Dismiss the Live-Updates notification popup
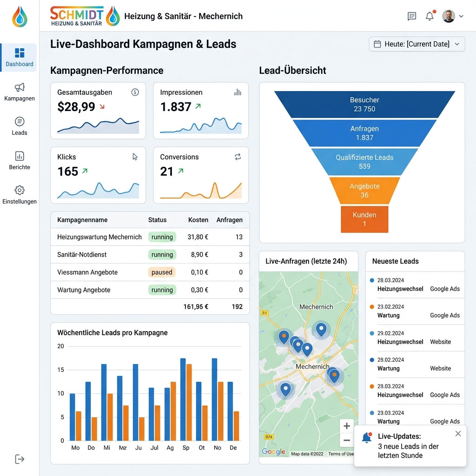Image resolution: width=476 pixels, height=476 pixels. coord(458,433)
